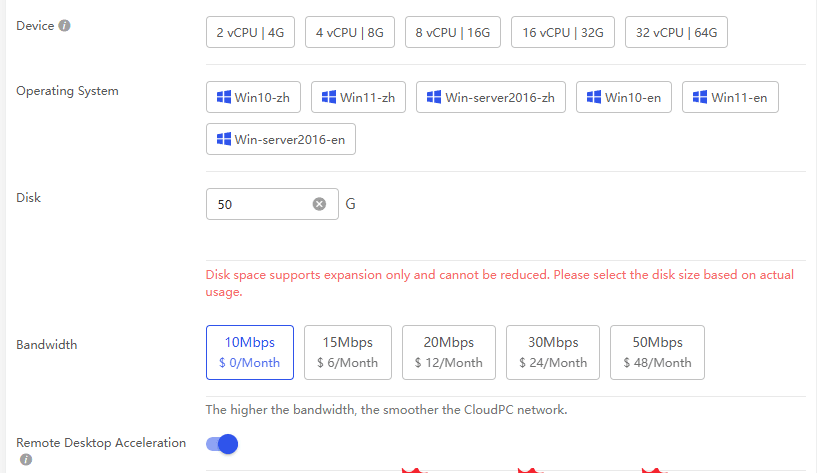Select the 2 vCPU | 4G device
Screen dimensions: 817x473
tap(250, 32)
